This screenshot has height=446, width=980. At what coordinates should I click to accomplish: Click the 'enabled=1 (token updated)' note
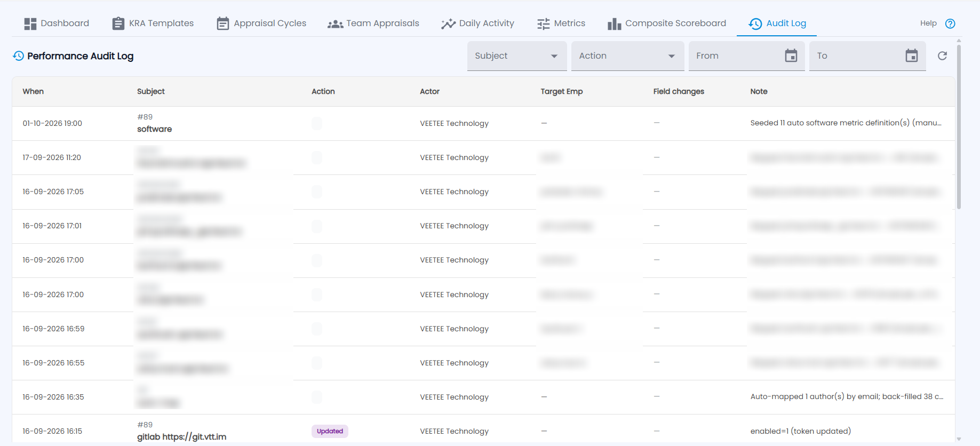pyautogui.click(x=801, y=431)
